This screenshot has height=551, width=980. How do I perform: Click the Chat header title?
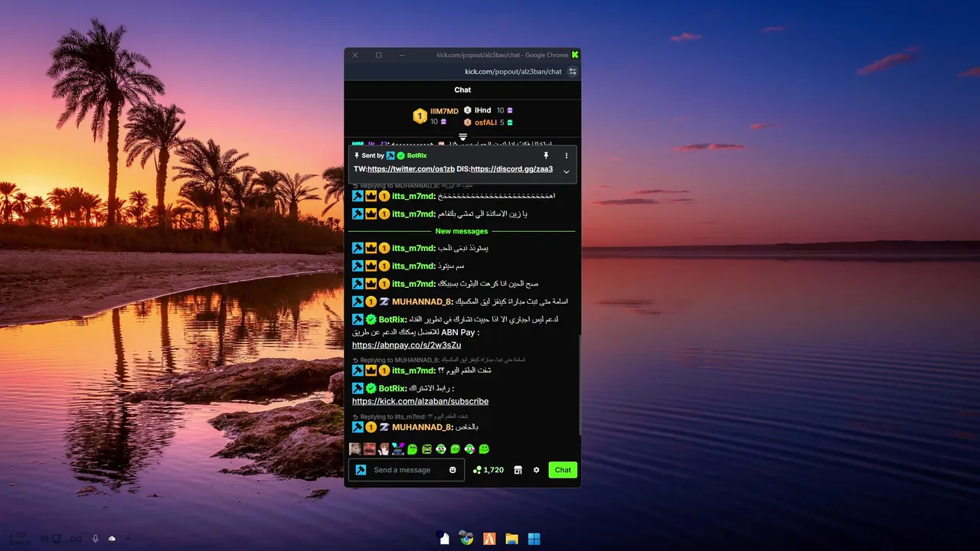point(462,90)
